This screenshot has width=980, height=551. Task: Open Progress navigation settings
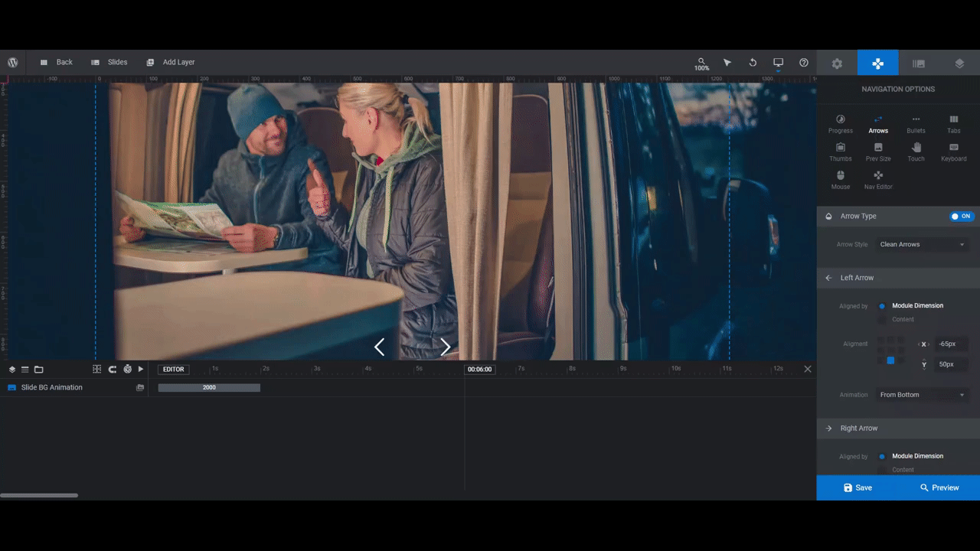point(840,124)
